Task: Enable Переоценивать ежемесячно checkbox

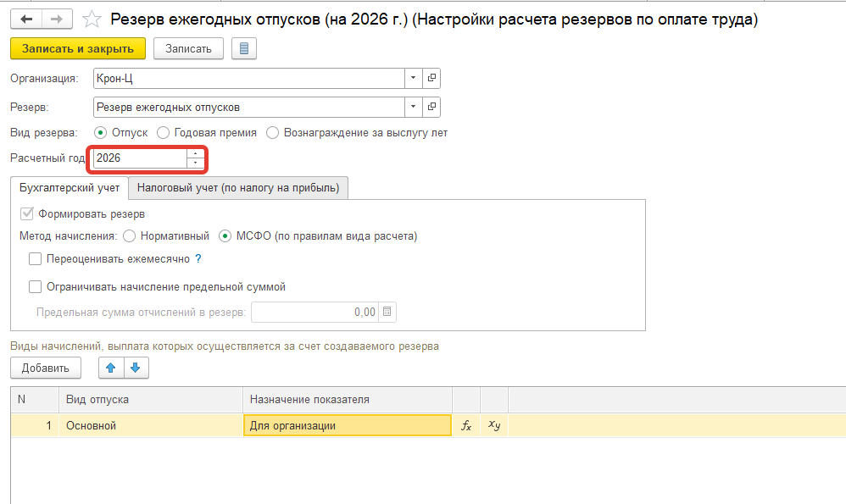Action: pyautogui.click(x=35, y=259)
